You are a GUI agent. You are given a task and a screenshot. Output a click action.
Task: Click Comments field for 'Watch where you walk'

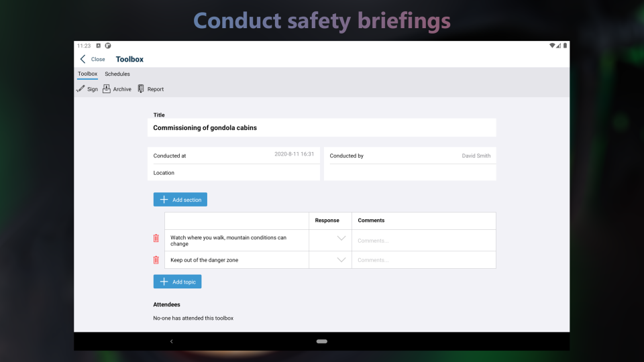424,241
